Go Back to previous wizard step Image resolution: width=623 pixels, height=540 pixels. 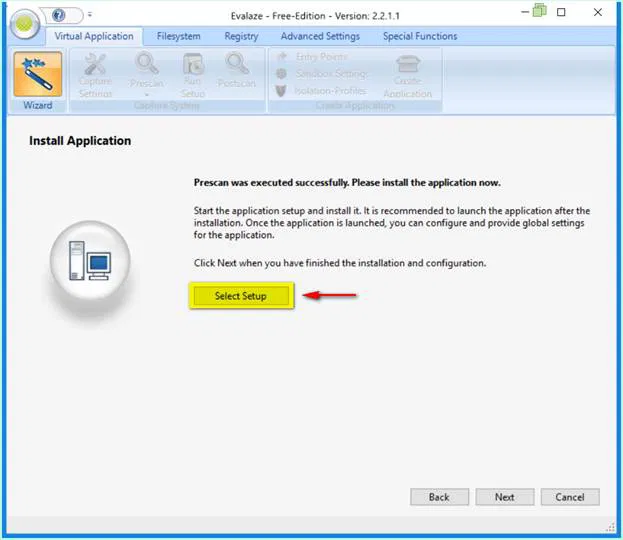439,497
